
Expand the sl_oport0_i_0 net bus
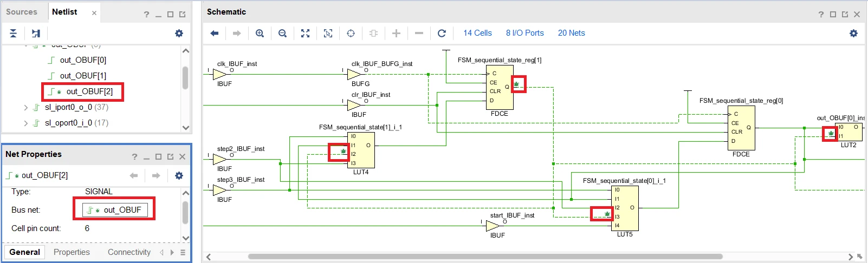pos(25,123)
